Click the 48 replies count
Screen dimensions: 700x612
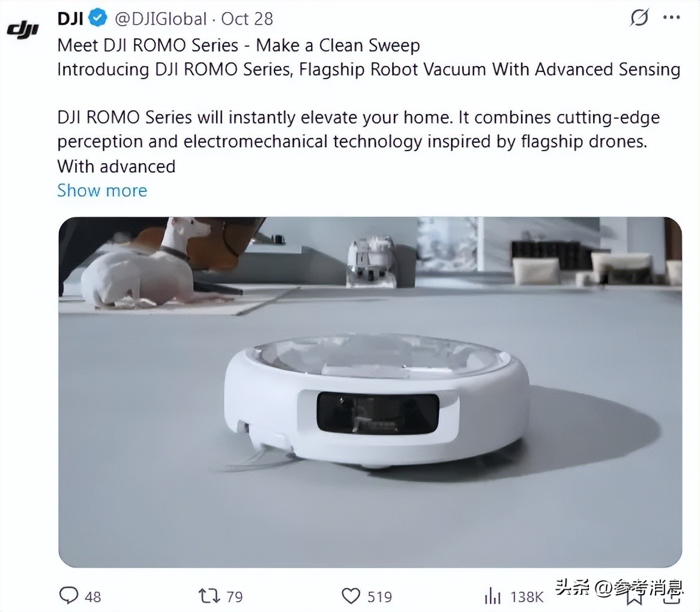pyautogui.click(x=93, y=597)
